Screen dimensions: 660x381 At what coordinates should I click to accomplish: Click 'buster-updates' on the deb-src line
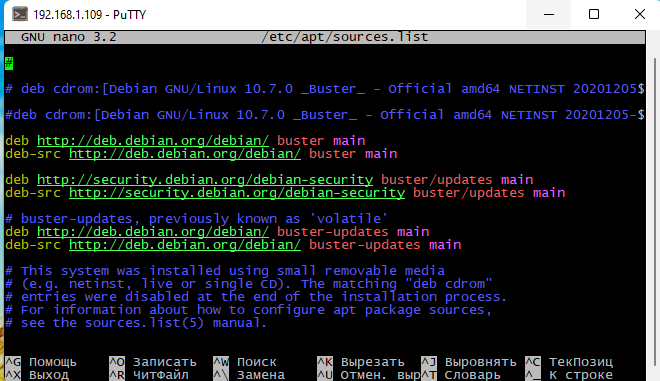365,245
